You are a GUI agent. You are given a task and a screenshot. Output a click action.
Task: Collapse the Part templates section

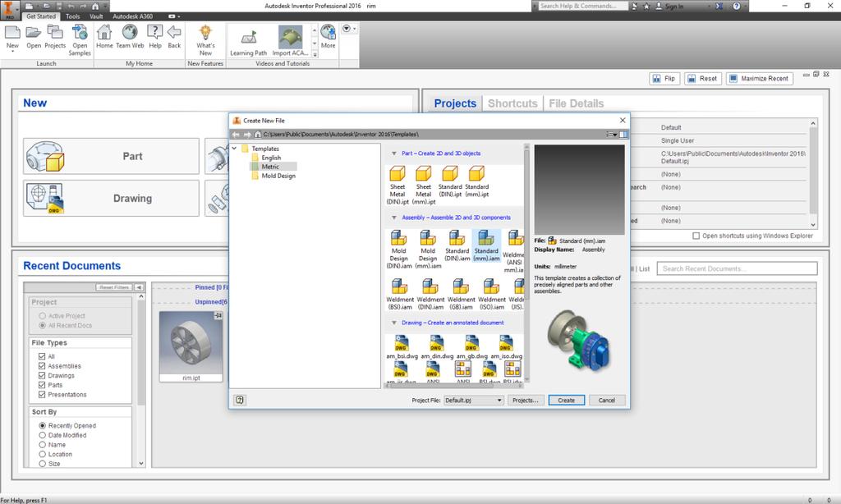tap(394, 153)
